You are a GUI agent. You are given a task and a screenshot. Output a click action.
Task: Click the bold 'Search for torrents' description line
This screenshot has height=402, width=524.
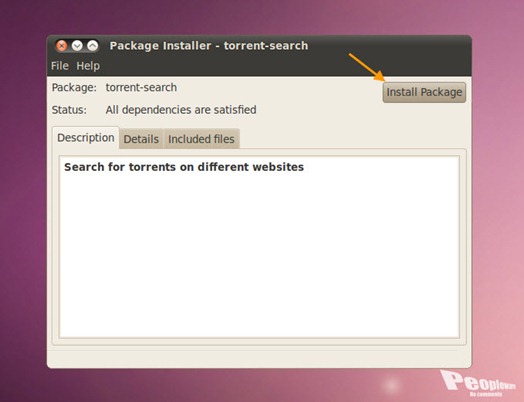tap(184, 167)
